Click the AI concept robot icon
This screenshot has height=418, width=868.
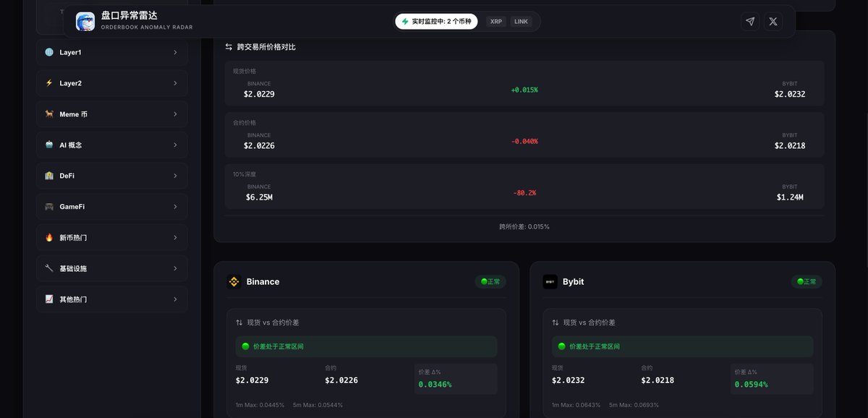[x=49, y=145]
